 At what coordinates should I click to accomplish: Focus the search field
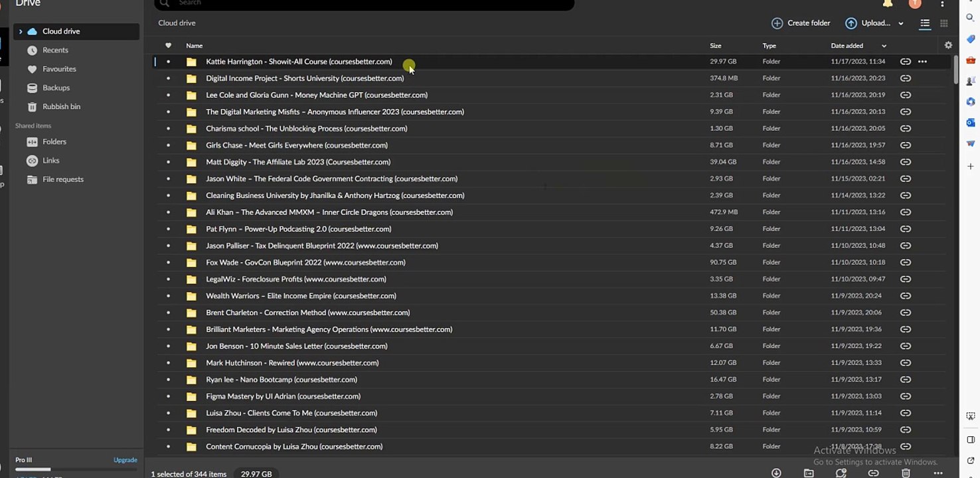(364, 3)
